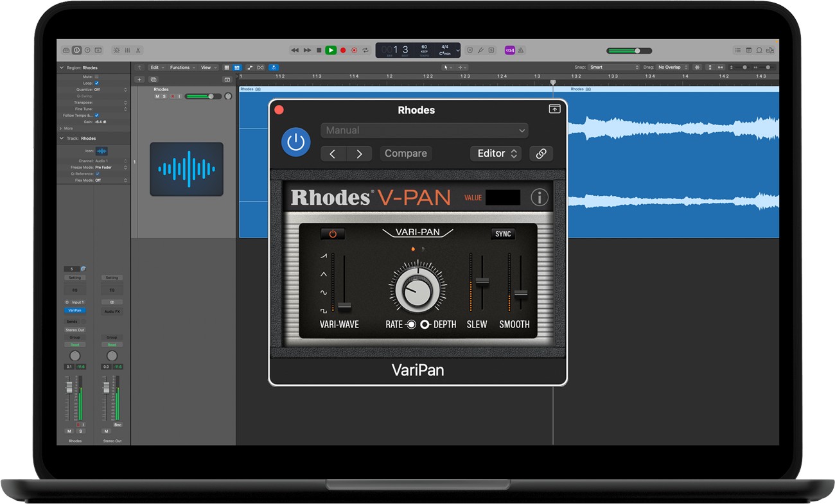Open the plugin link icon beside Editor
This screenshot has height=504, width=835.
[541, 153]
